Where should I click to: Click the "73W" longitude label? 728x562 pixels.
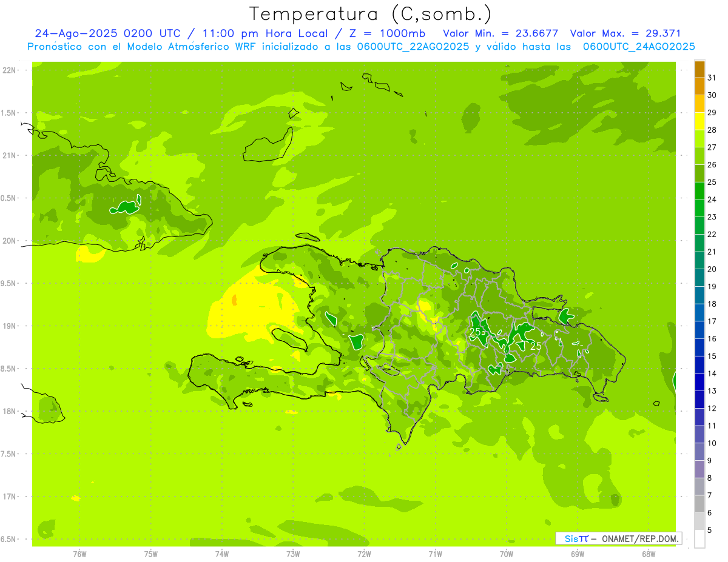[293, 554]
